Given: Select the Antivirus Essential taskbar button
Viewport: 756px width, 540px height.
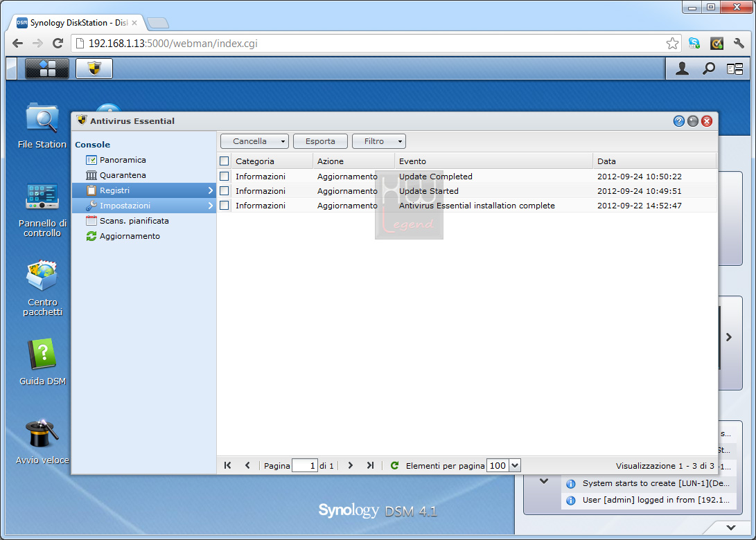Looking at the screenshot, I should coord(94,69).
